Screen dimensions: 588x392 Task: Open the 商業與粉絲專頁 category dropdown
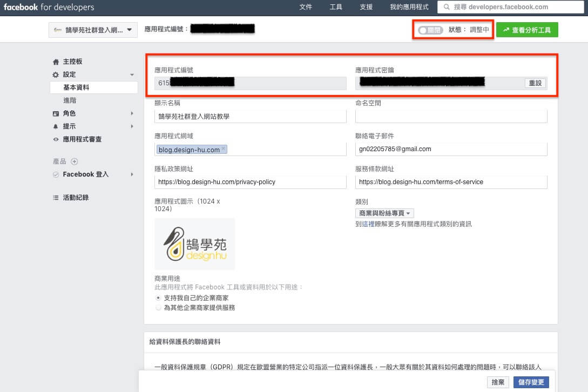(384, 213)
